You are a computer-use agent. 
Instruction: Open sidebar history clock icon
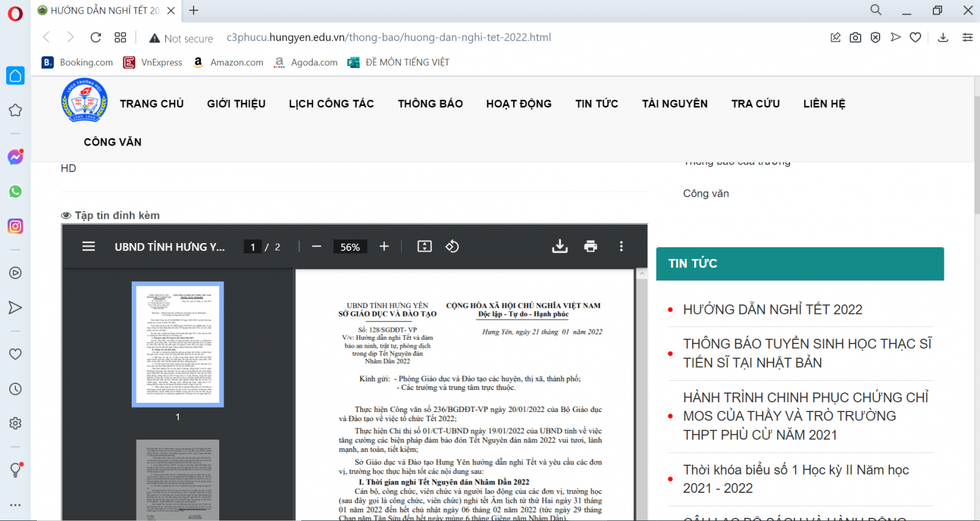click(x=15, y=389)
